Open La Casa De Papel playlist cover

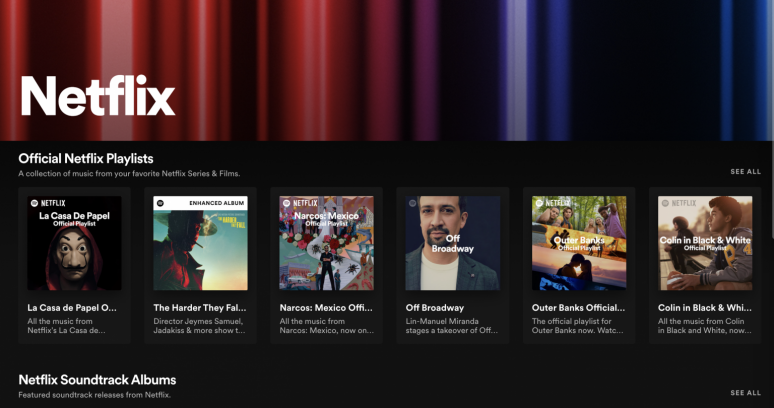tap(74, 243)
